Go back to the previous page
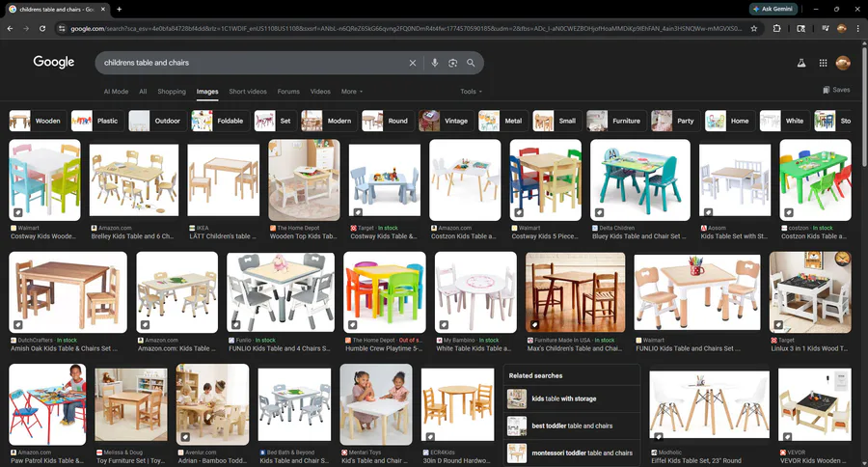The width and height of the screenshot is (868, 467). coord(10,28)
